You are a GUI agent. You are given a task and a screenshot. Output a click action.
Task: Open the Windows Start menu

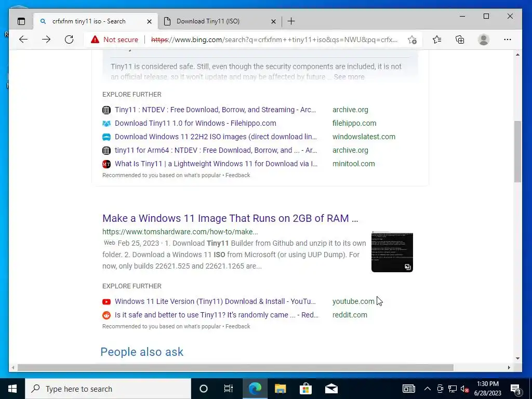tap(12, 389)
